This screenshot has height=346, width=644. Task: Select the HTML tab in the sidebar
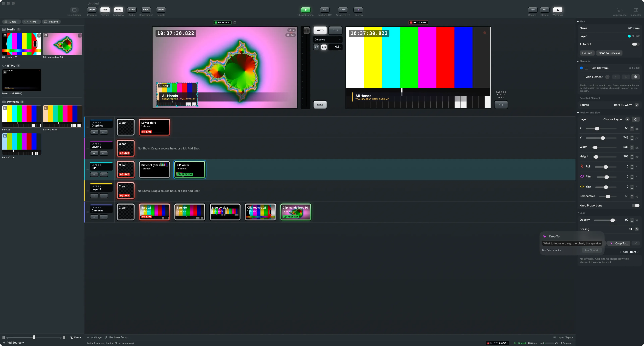click(x=30, y=22)
